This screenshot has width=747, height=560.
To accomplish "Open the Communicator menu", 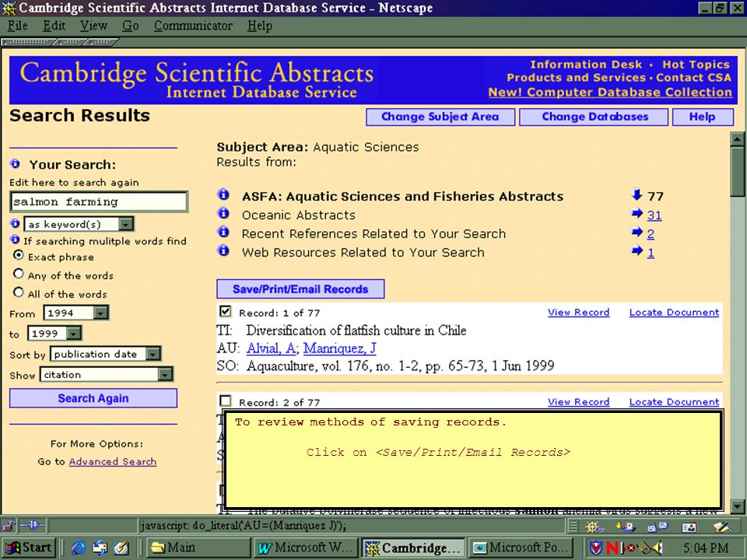I will click(x=193, y=25).
